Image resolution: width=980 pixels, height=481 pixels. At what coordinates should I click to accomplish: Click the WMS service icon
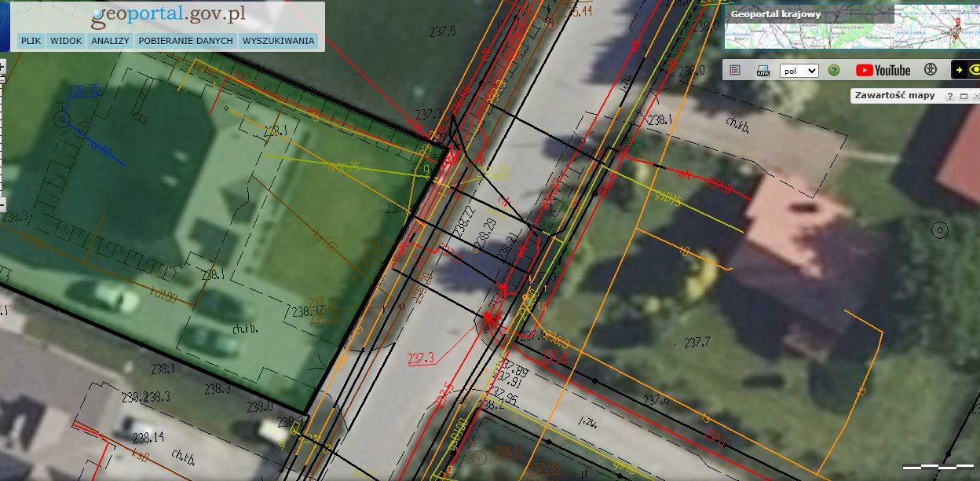pos(762,70)
